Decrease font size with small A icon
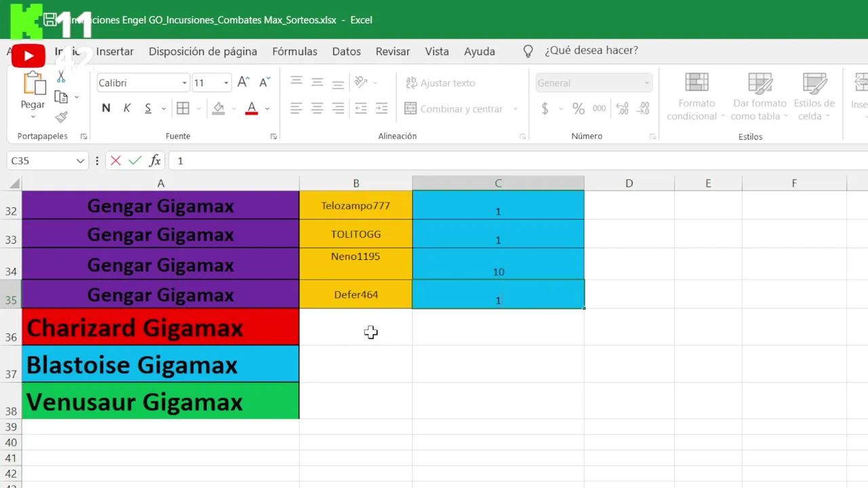Screen dimensions: 868x488 265,83
